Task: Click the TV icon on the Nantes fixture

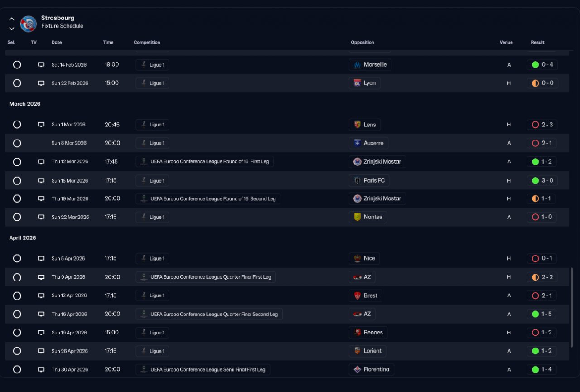Action: click(x=41, y=217)
